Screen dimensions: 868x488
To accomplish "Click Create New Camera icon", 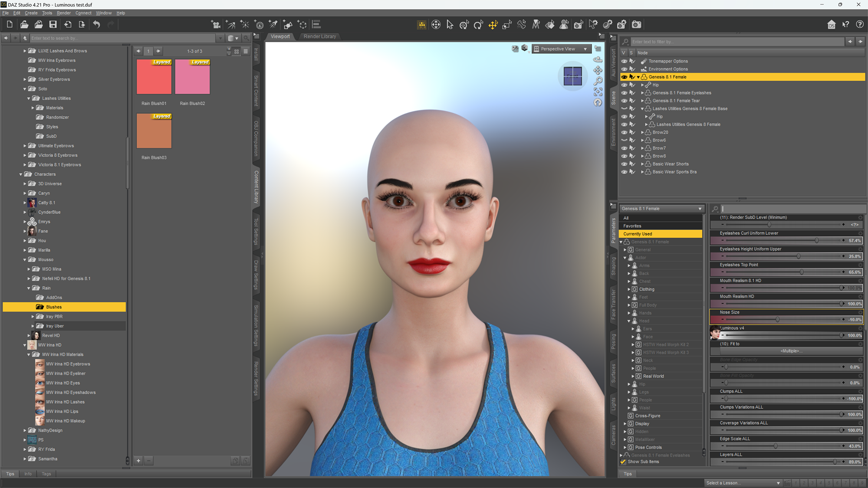I will pos(216,25).
